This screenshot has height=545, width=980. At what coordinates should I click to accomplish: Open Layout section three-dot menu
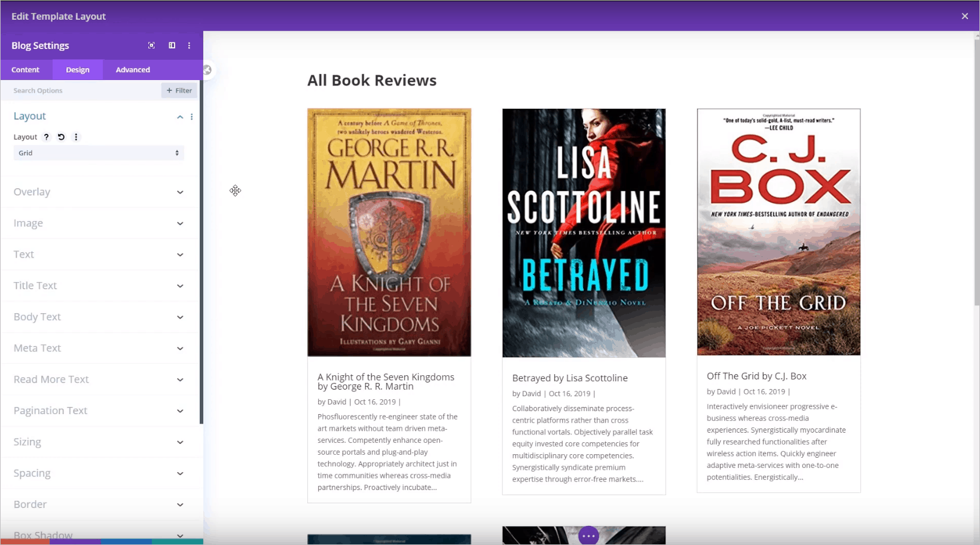[191, 117]
